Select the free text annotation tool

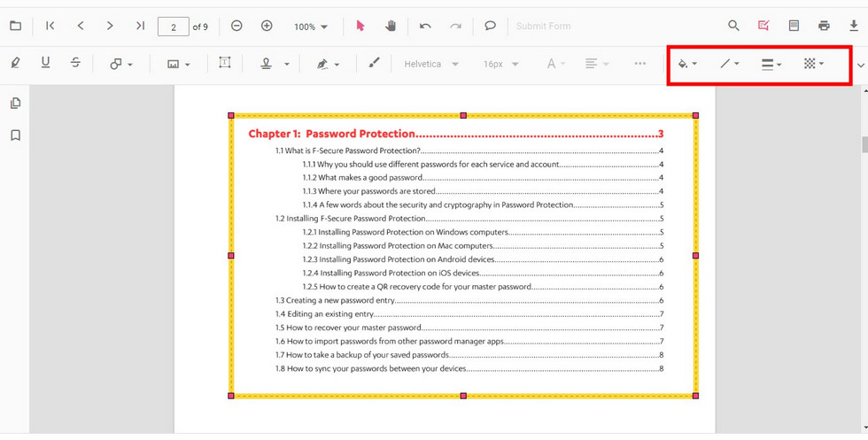225,63
